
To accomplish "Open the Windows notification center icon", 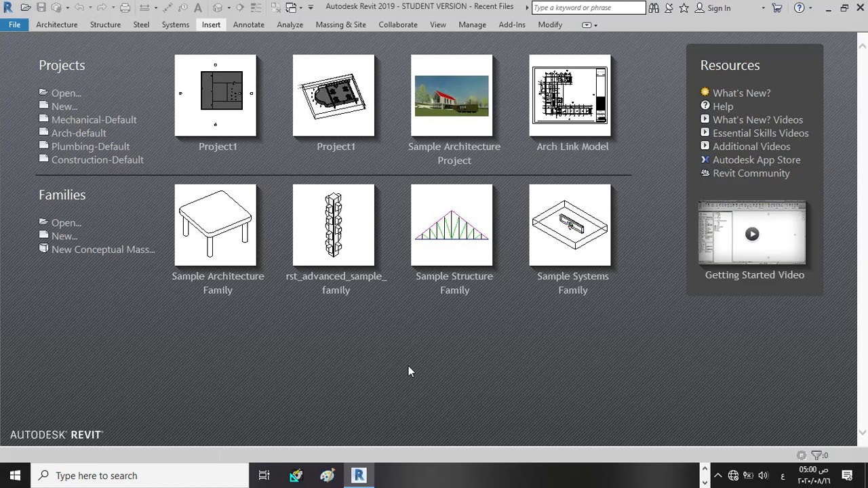I will [x=847, y=475].
